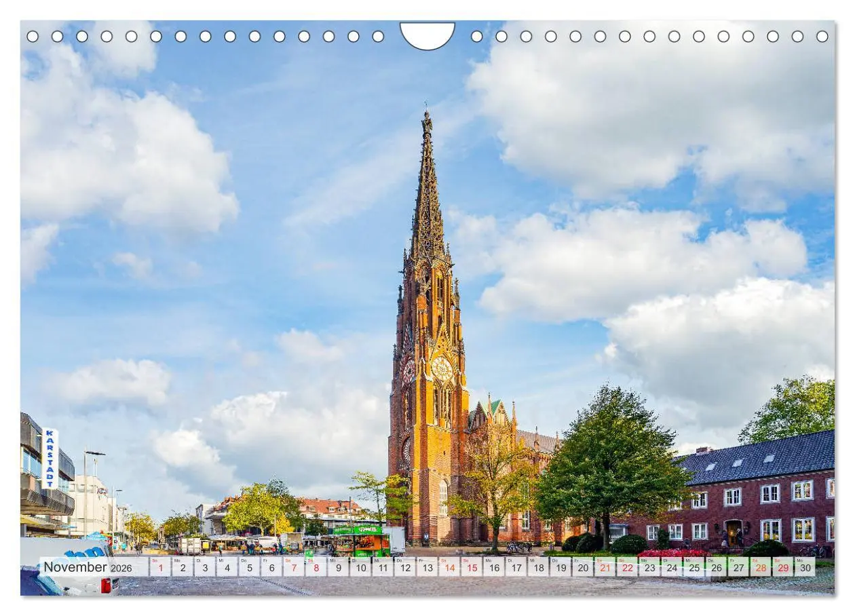Image resolution: width=855 pixels, height=616 pixels.
Task: Select calendar day 13
Action: 427,567
